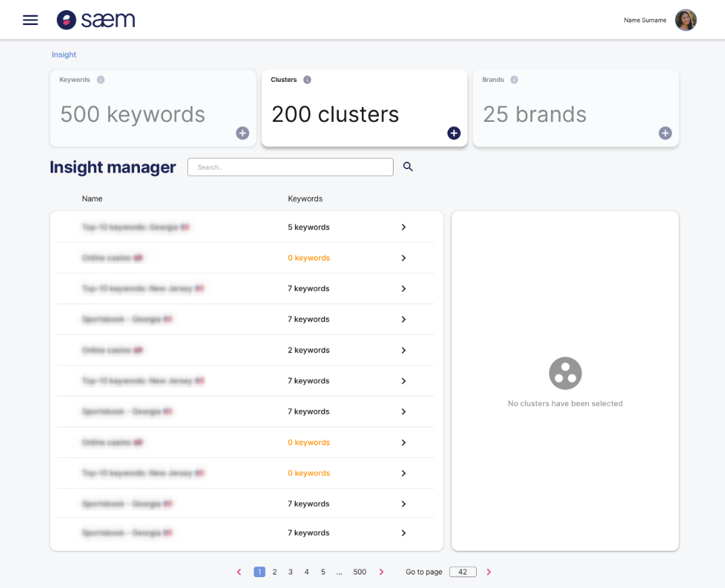The image size is (725, 588).
Task: Click the saem logo
Action: 96,20
